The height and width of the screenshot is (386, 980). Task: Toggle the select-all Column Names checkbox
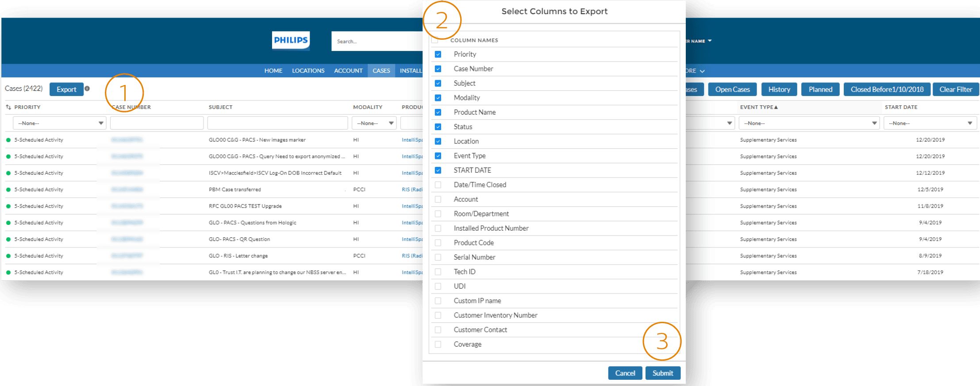point(435,40)
